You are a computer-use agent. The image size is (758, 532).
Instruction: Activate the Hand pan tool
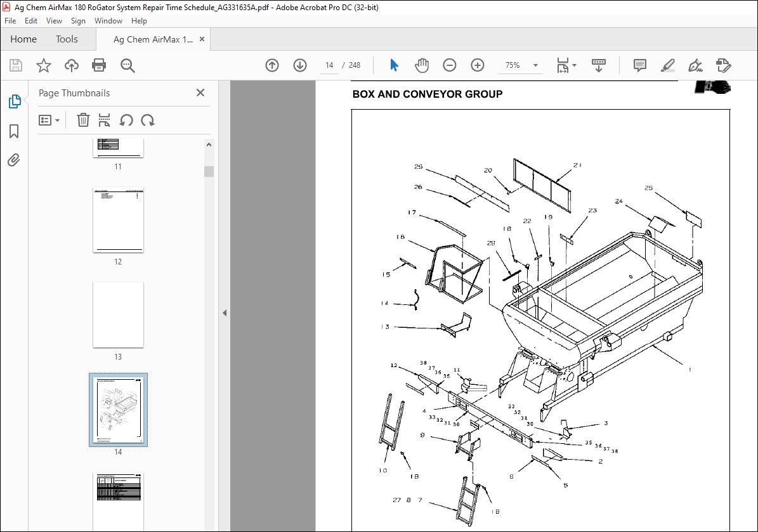[422, 65]
